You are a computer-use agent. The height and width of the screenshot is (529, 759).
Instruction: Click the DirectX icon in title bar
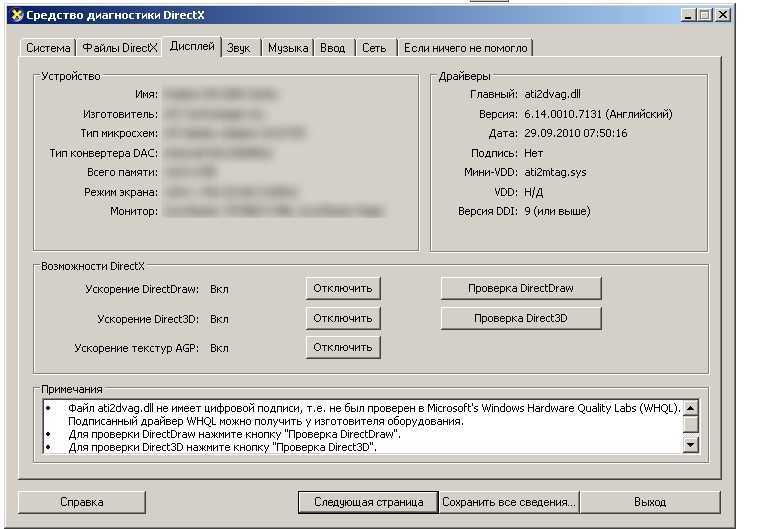17,15
